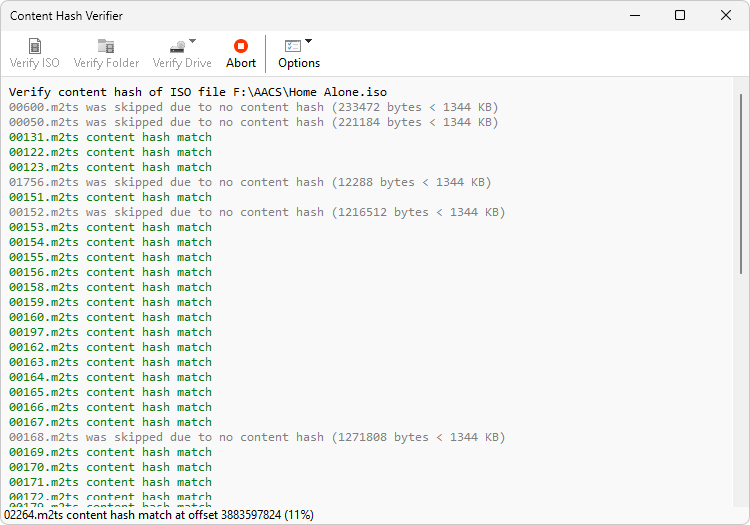Click the scrollbar up arrow

coord(740,85)
